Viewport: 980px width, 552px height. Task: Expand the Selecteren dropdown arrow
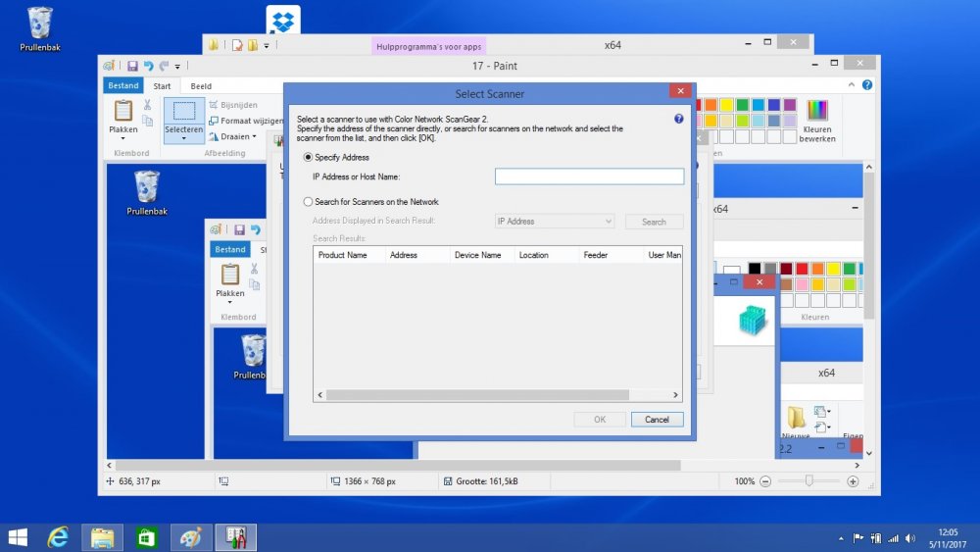[x=183, y=139]
